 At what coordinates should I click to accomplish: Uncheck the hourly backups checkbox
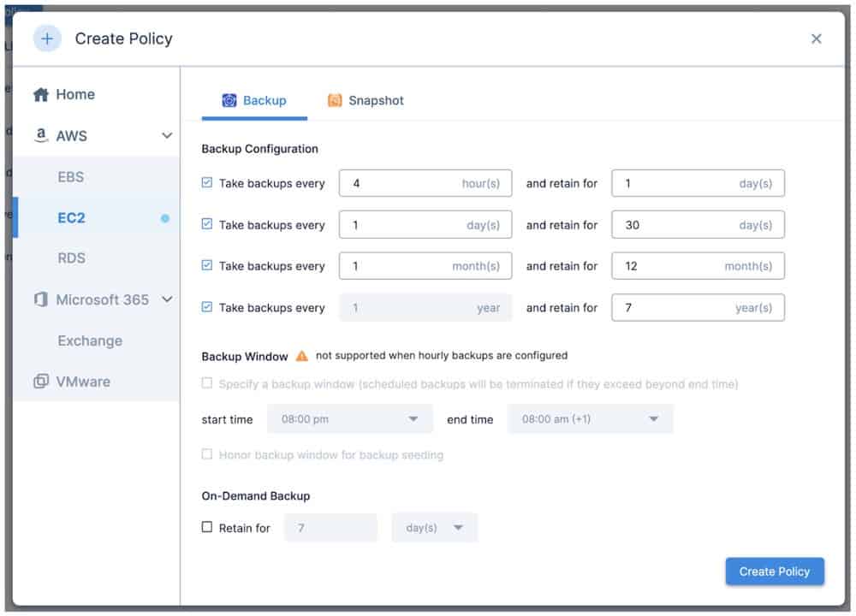(x=207, y=183)
